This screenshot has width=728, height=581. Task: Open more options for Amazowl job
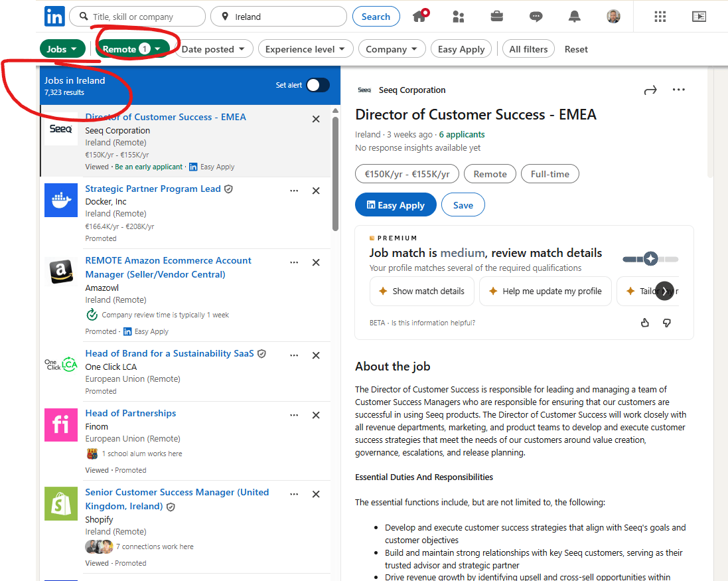[294, 262]
